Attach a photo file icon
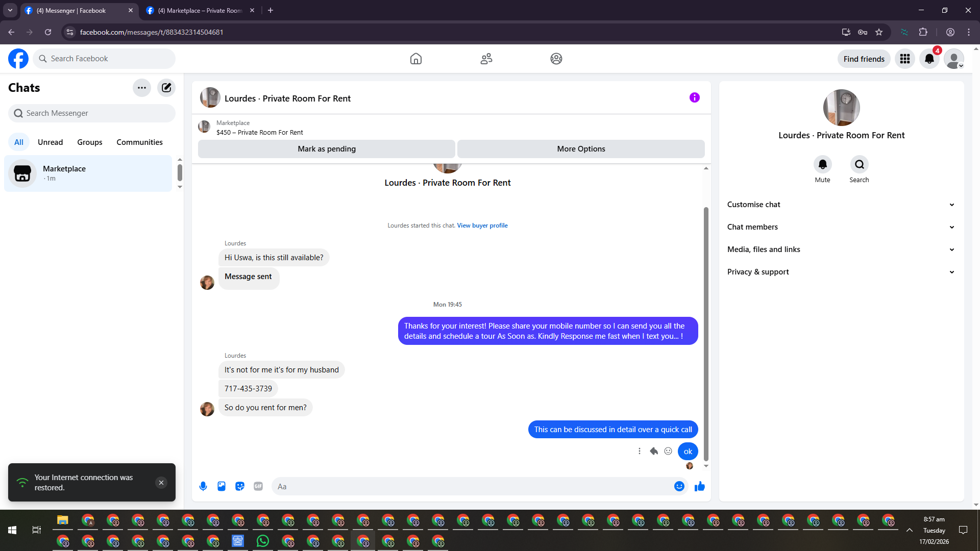 pos(222,486)
